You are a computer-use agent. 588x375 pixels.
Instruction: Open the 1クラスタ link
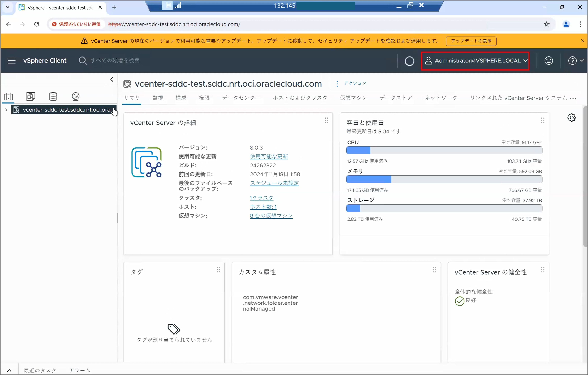click(262, 198)
